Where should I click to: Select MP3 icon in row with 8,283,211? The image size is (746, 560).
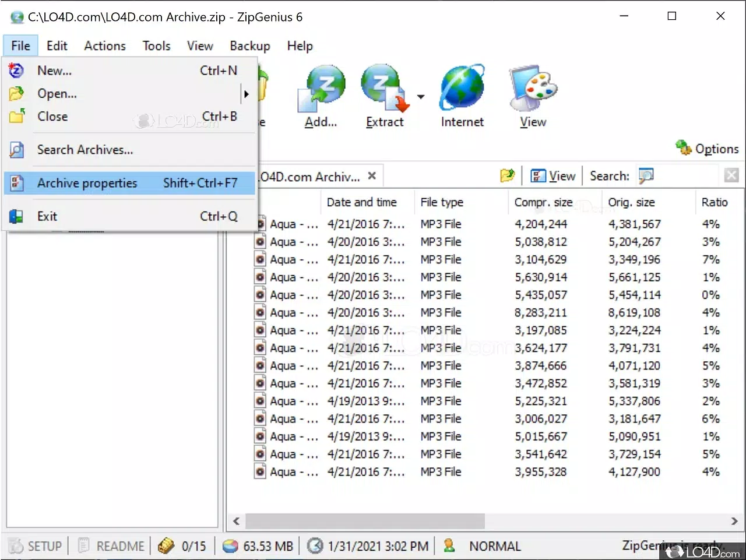(261, 312)
